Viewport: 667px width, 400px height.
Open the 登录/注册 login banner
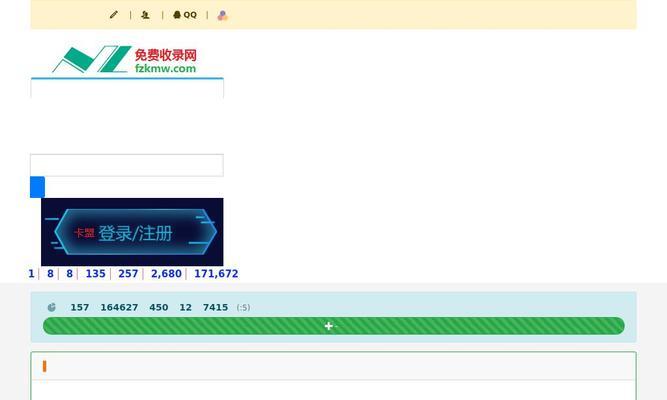coord(132,232)
